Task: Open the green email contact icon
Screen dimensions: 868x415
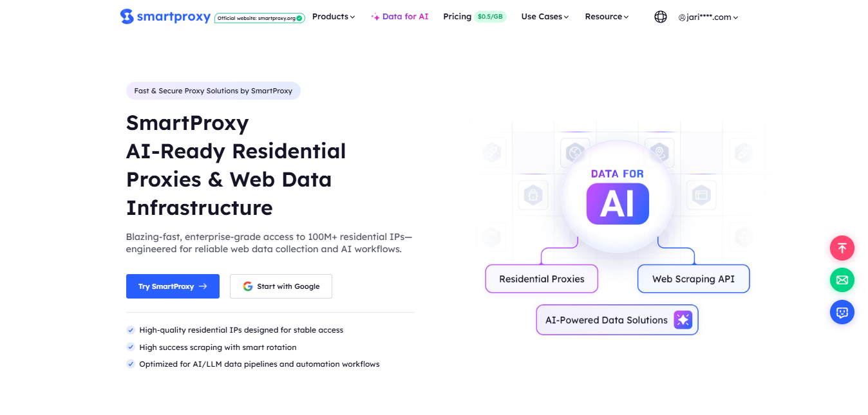Action: [x=842, y=280]
